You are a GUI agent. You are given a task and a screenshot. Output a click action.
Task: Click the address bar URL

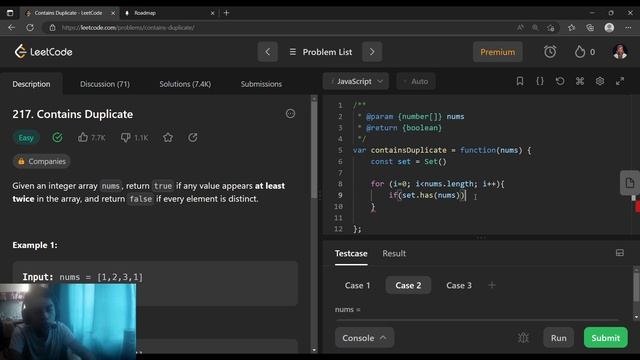coord(128,27)
